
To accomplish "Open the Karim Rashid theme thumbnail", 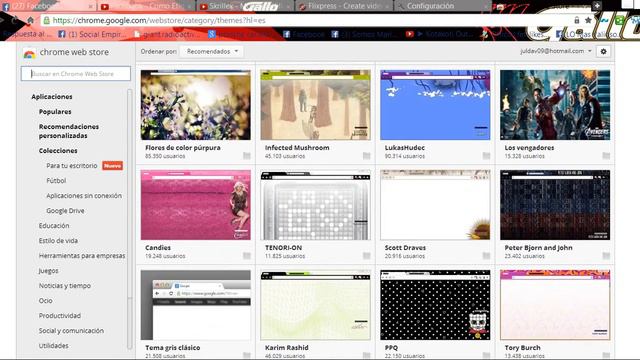I will coord(316,305).
